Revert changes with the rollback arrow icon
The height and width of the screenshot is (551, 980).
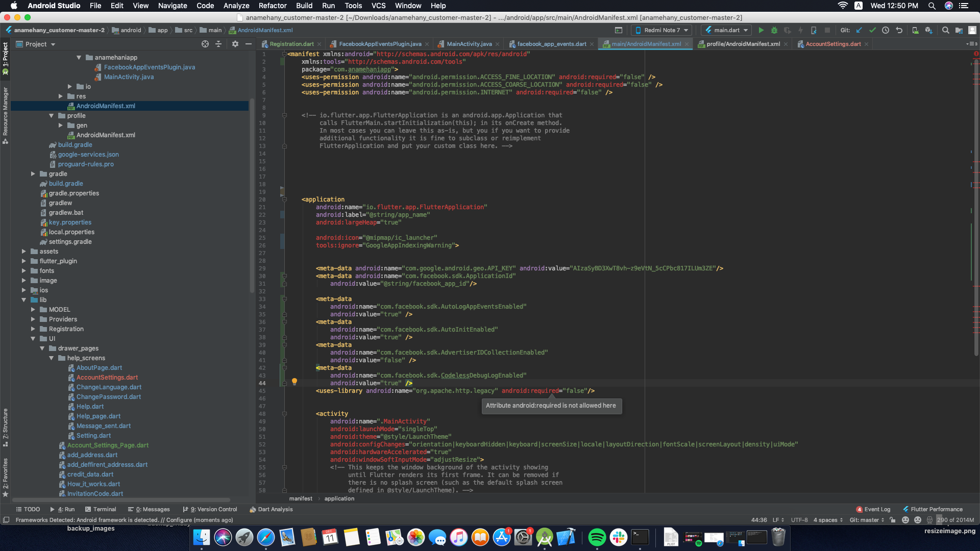point(899,30)
